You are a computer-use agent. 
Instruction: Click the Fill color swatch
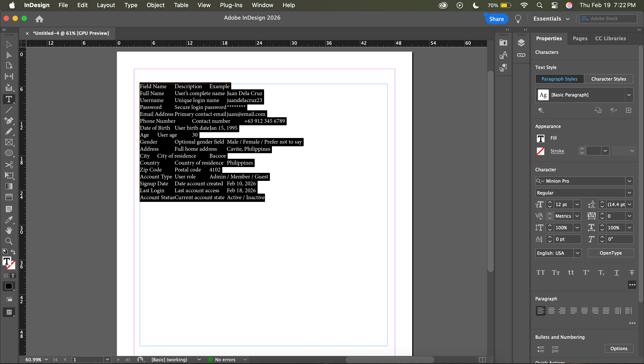pos(541,138)
